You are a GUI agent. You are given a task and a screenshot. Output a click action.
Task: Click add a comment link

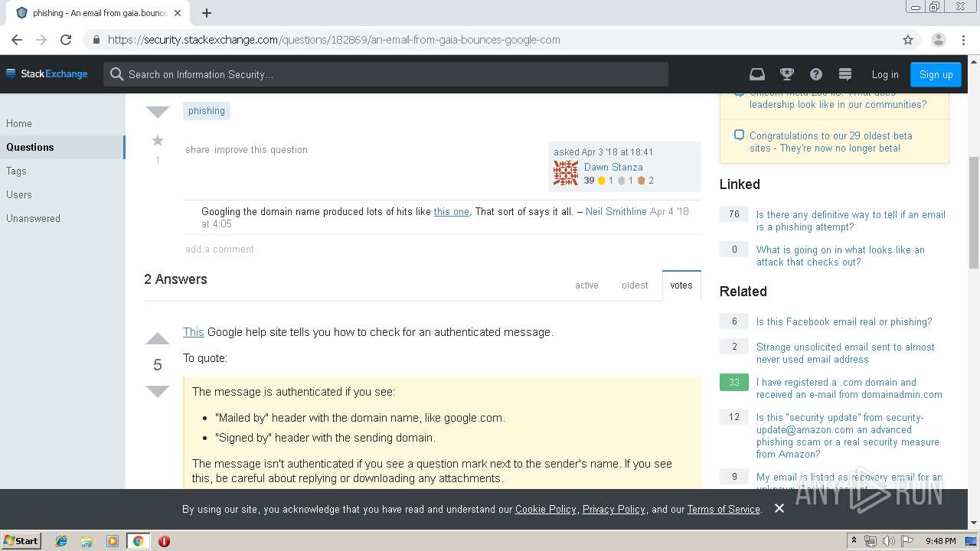(220, 249)
